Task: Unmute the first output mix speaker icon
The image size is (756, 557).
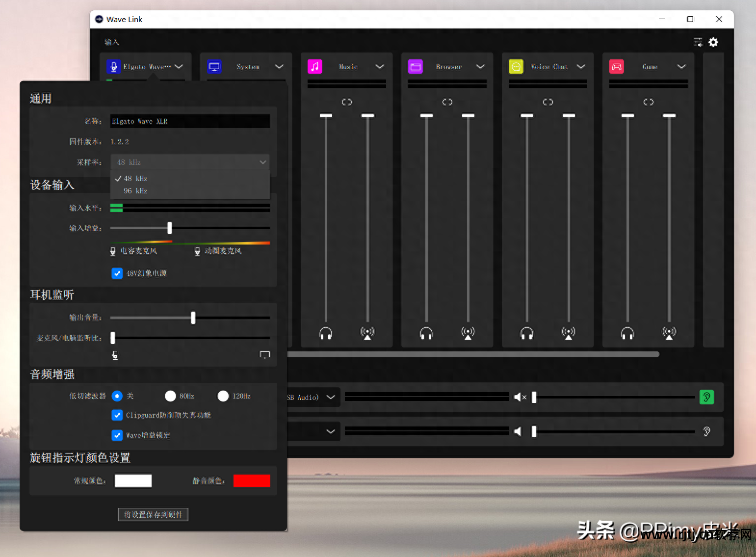Action: [x=520, y=397]
